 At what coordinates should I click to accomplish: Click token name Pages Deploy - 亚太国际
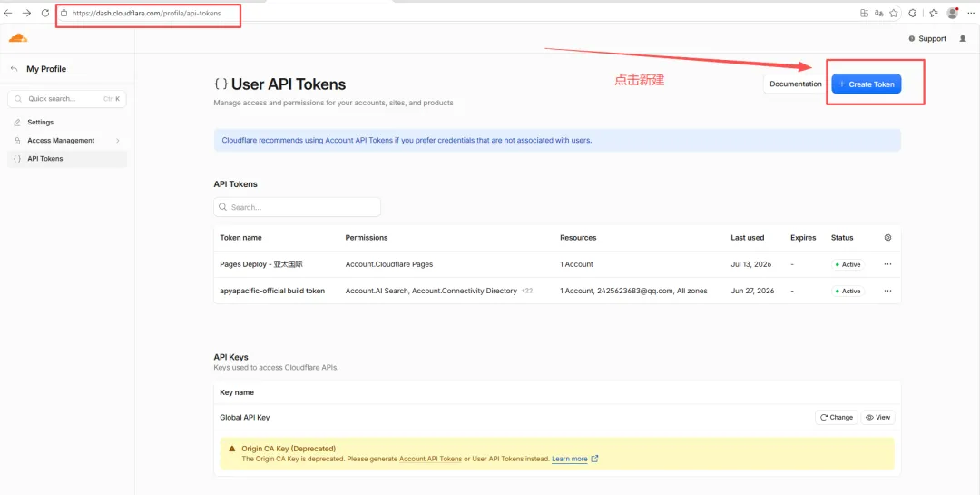[x=261, y=264]
